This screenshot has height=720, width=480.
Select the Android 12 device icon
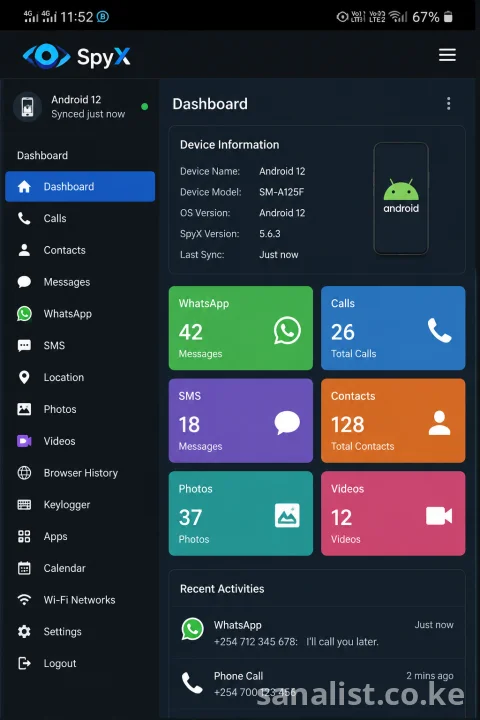click(x=28, y=107)
